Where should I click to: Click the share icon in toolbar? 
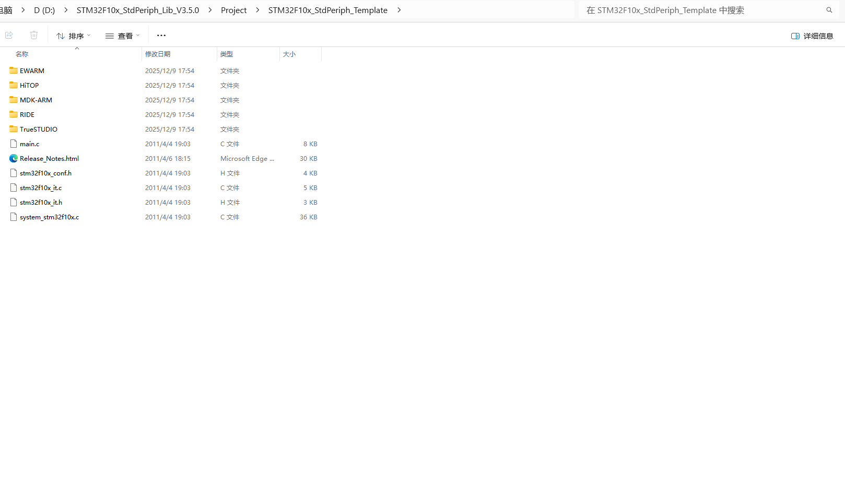(9, 35)
